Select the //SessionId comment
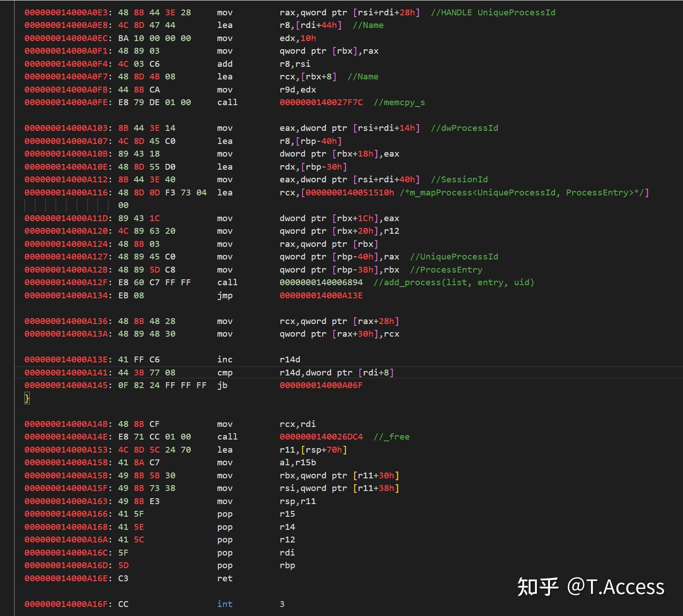This screenshot has height=616, width=683. pos(459,180)
